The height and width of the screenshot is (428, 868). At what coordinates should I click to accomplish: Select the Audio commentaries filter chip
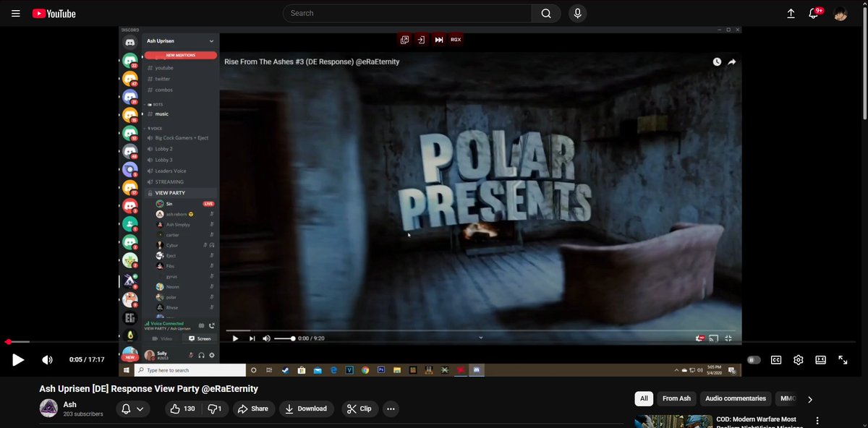(x=736, y=398)
